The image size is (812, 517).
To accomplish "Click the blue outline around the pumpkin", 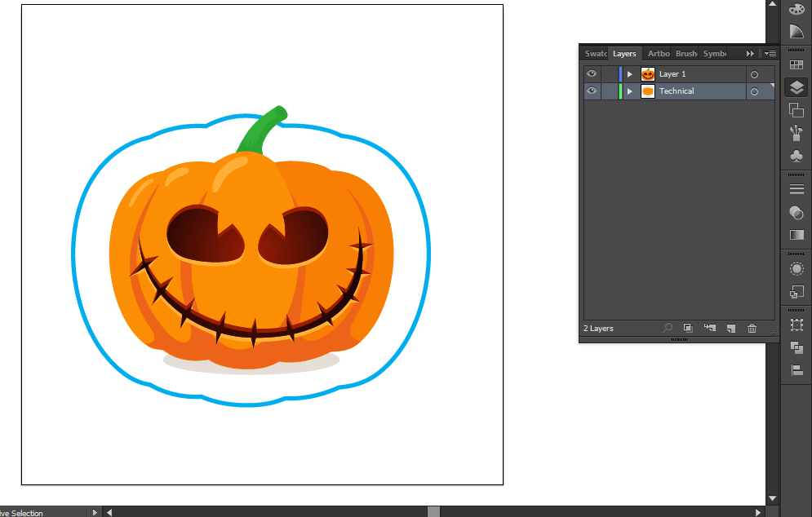I will (x=73, y=253).
